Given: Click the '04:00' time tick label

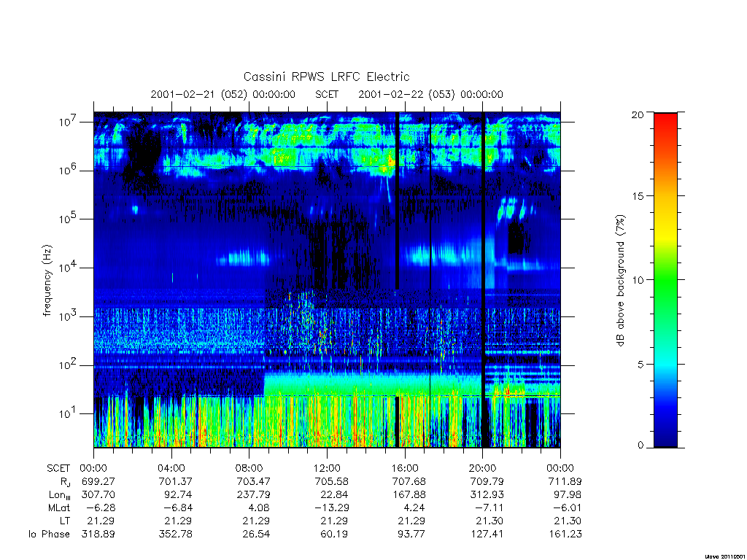Looking at the screenshot, I should tap(171, 468).
